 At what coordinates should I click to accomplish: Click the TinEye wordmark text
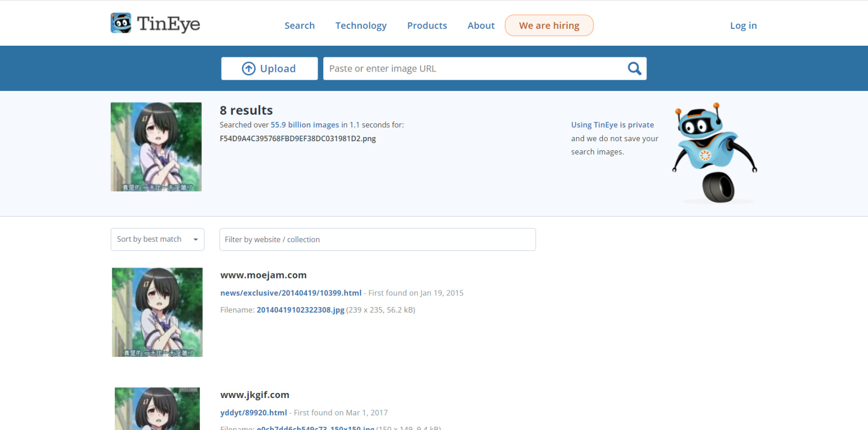[x=168, y=24]
